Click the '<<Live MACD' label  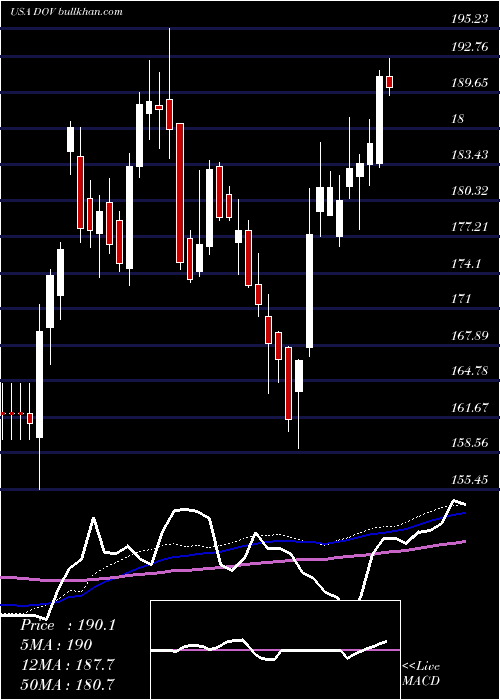tap(421, 673)
